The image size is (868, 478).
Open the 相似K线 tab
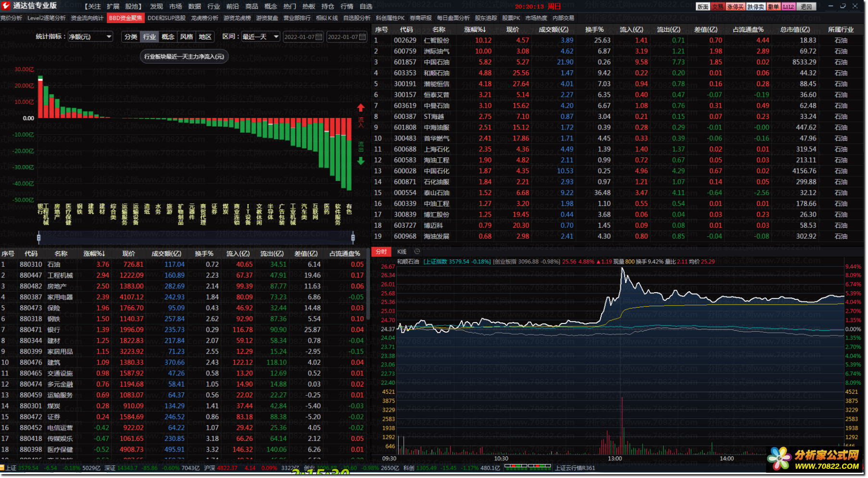[x=327, y=18]
